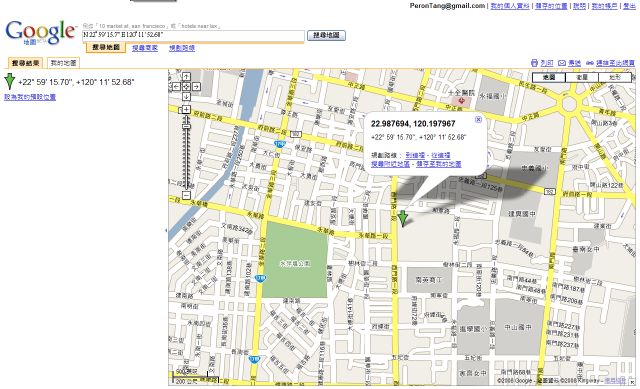Switch to 衛星 satellite view
This screenshot has height=389, width=640.
pyautogui.click(x=582, y=77)
